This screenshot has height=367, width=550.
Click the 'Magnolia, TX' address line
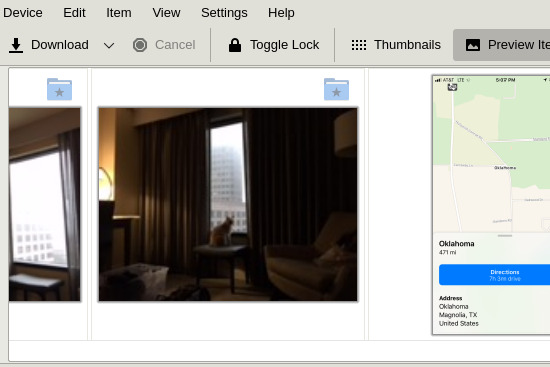[458, 315]
